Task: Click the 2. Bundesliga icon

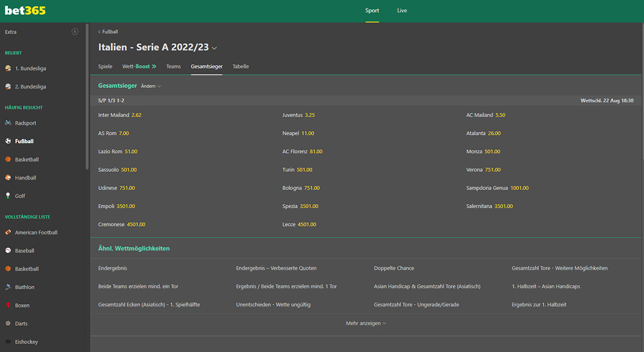Action: 9,87
